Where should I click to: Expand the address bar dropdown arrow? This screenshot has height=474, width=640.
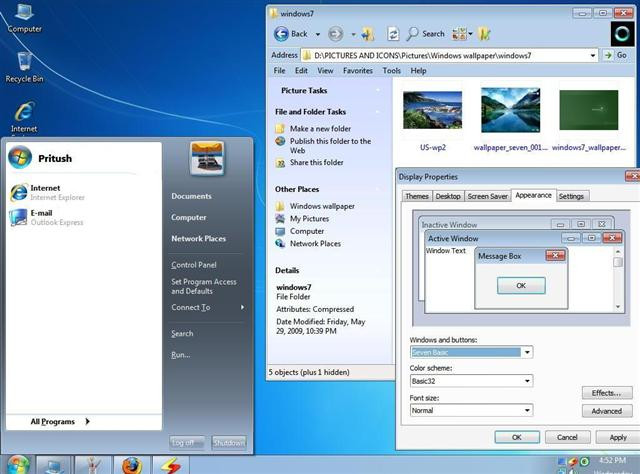[x=593, y=55]
